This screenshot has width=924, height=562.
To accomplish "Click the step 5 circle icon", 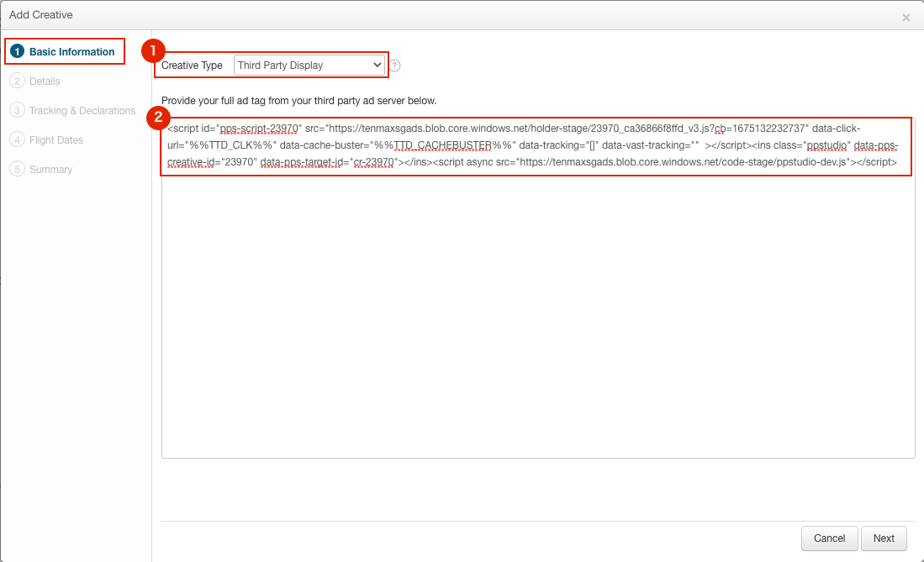I will pyautogui.click(x=17, y=170).
